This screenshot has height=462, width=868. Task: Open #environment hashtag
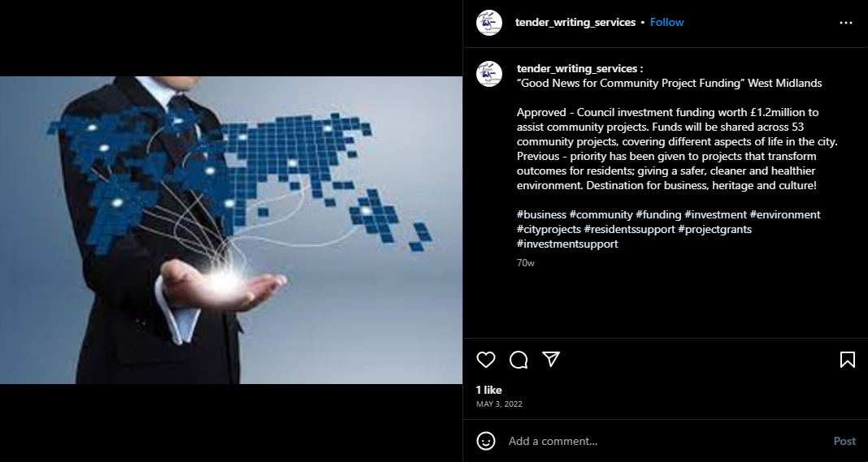point(785,214)
